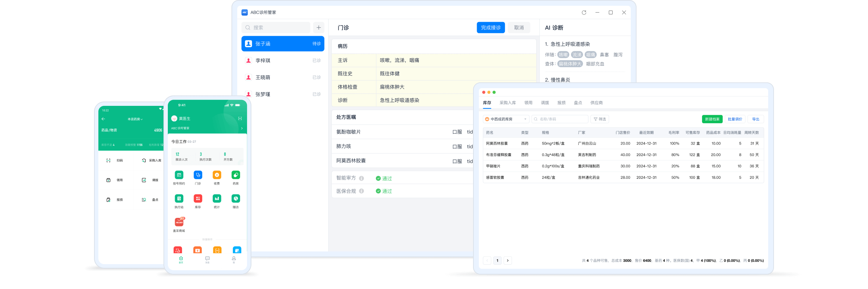This screenshot has height=289, width=868.
Task: Click the plus icon beside the search box
Action: coord(319,27)
